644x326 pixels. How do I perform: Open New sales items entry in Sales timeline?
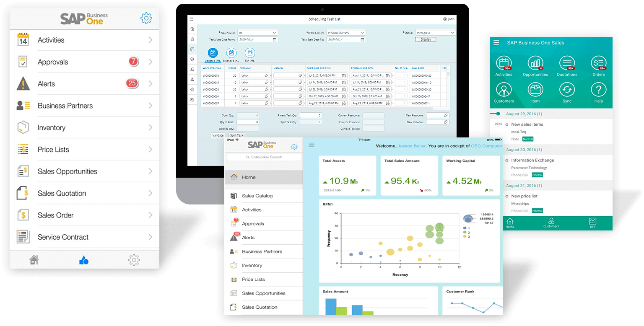tap(527, 124)
